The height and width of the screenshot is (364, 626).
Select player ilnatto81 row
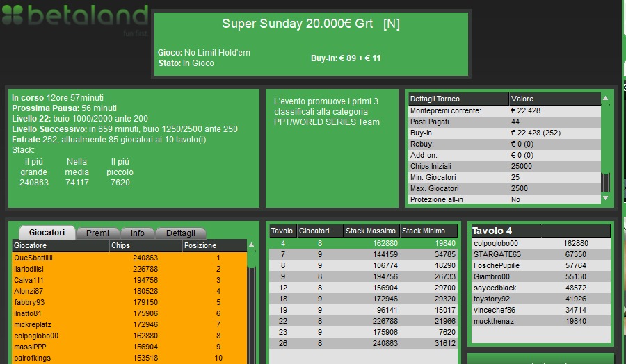[x=130, y=314]
